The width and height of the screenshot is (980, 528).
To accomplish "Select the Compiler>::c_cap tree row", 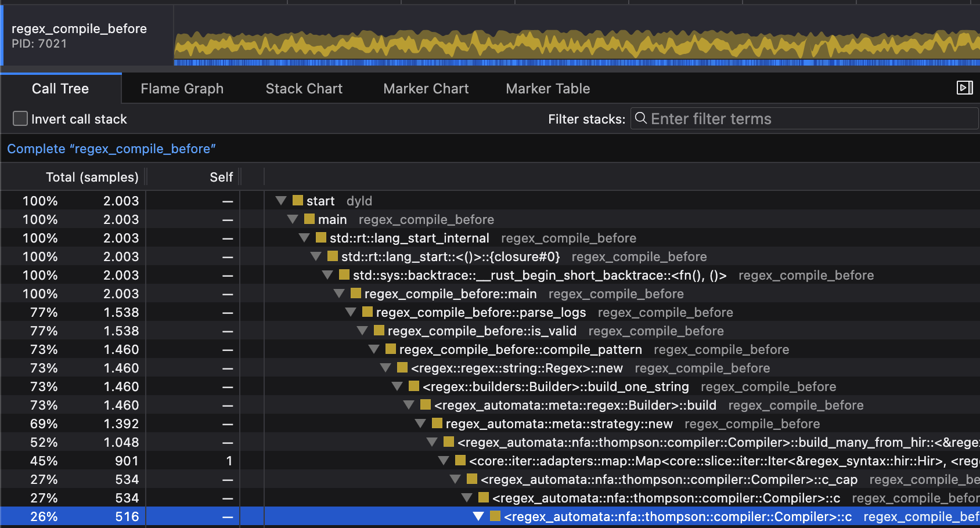I will (x=490, y=479).
